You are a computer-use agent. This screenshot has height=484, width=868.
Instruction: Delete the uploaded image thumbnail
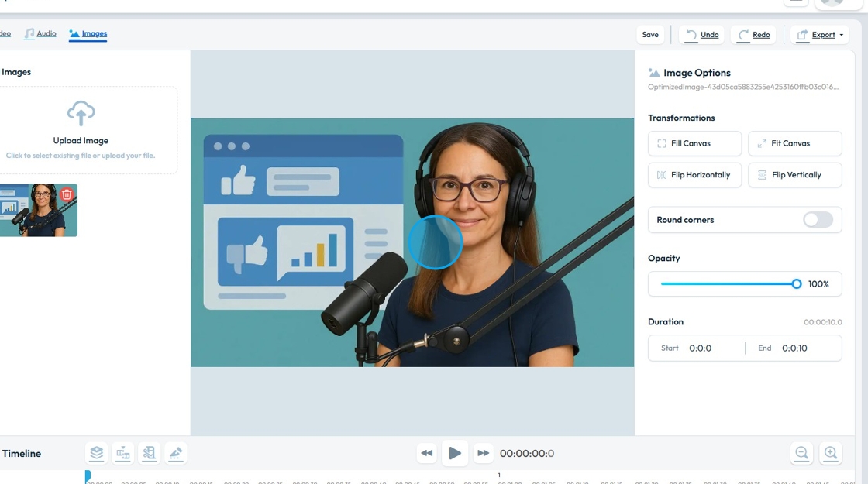pos(67,194)
